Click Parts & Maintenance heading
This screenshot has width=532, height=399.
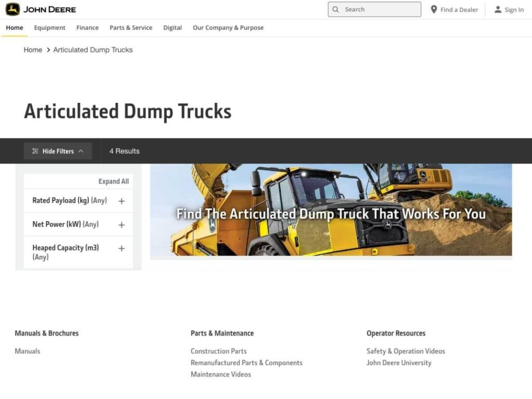222,333
